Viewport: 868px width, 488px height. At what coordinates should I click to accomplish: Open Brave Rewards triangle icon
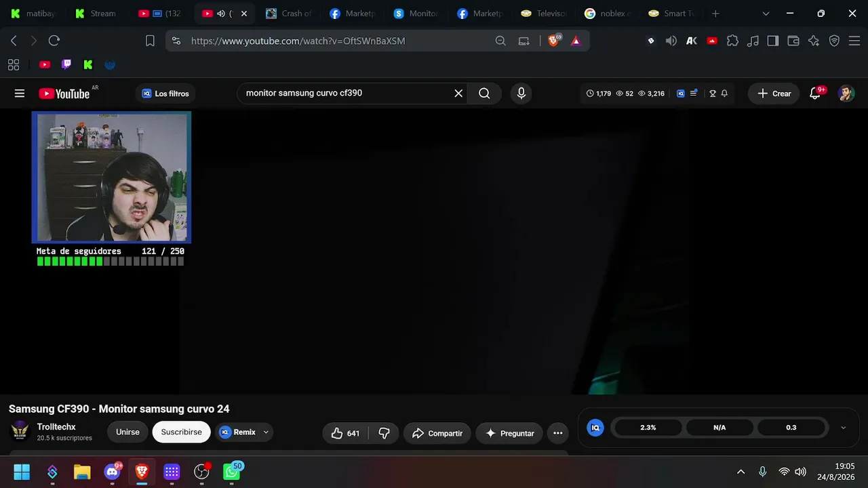click(x=576, y=41)
